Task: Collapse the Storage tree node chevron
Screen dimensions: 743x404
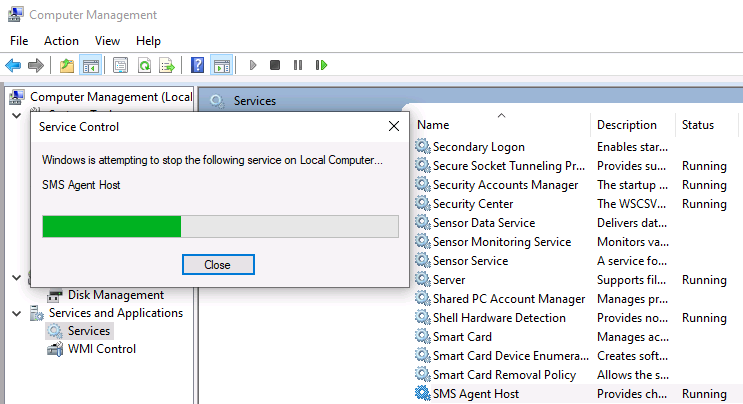Action: point(17,278)
